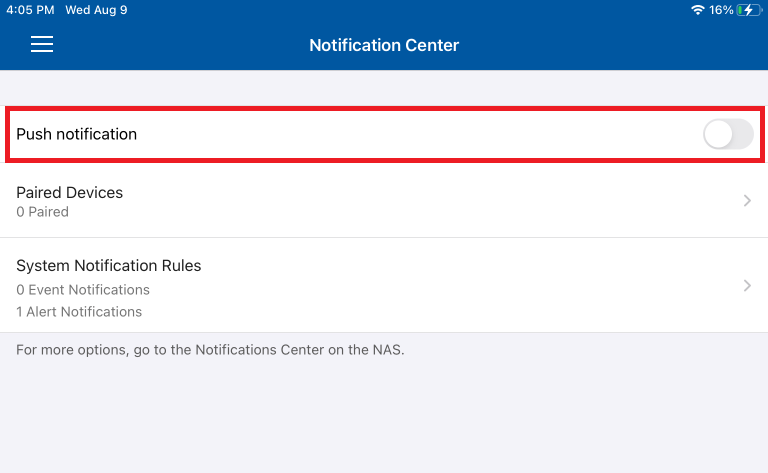Viewport: 768px width, 473px height.
Task: Tap the Notification Center title
Action: tap(384, 45)
